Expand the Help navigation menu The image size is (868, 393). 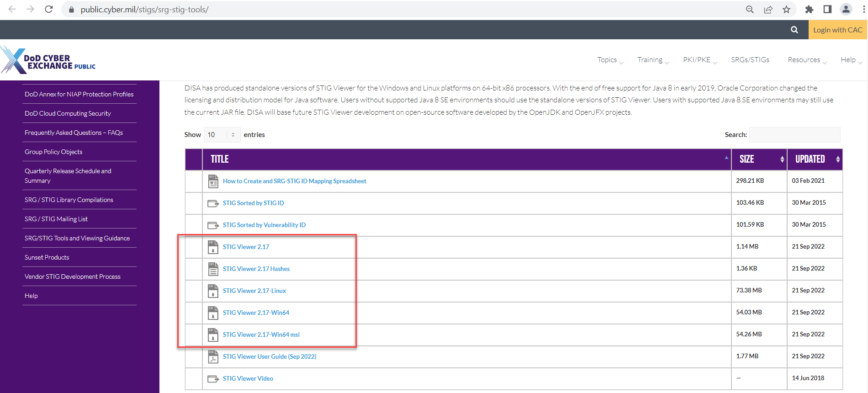851,60
